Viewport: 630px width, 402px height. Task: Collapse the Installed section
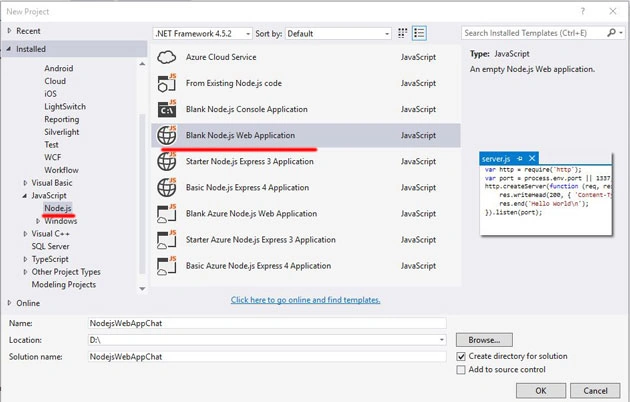tap(9, 49)
